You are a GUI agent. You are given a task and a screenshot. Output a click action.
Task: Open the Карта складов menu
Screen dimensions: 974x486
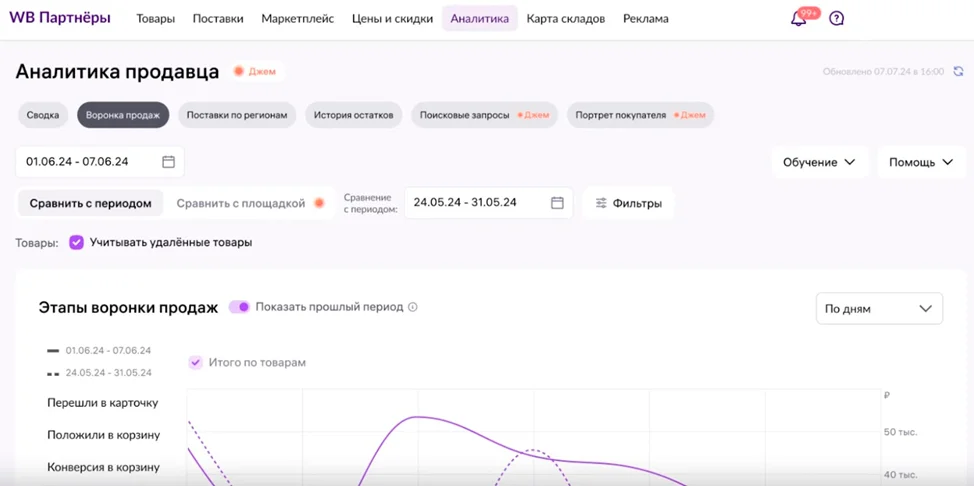point(566,19)
